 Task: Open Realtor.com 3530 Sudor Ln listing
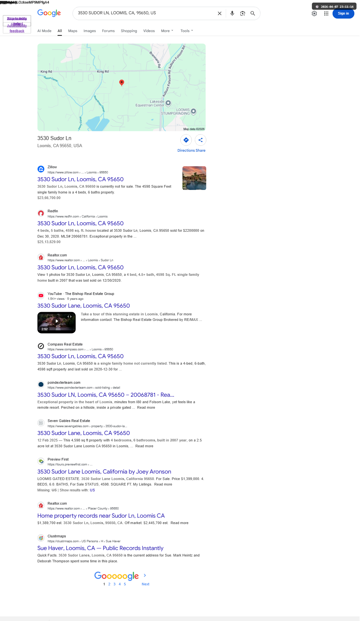click(x=80, y=267)
